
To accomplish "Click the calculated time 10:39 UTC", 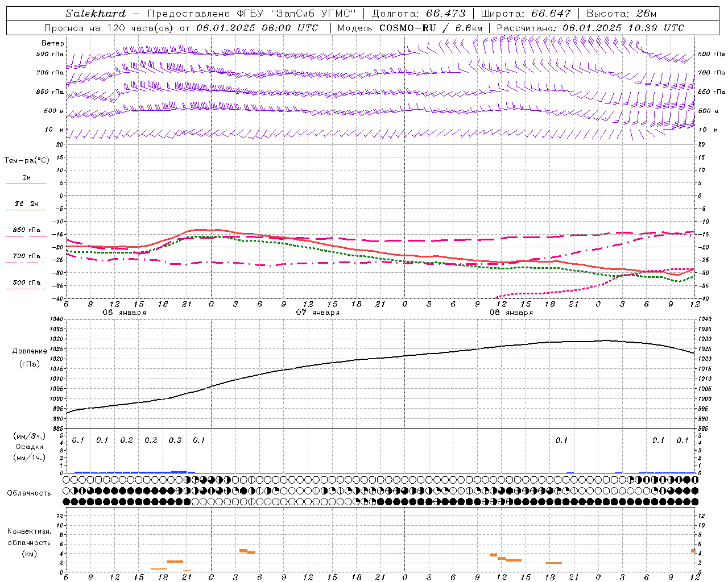I will (x=657, y=28).
